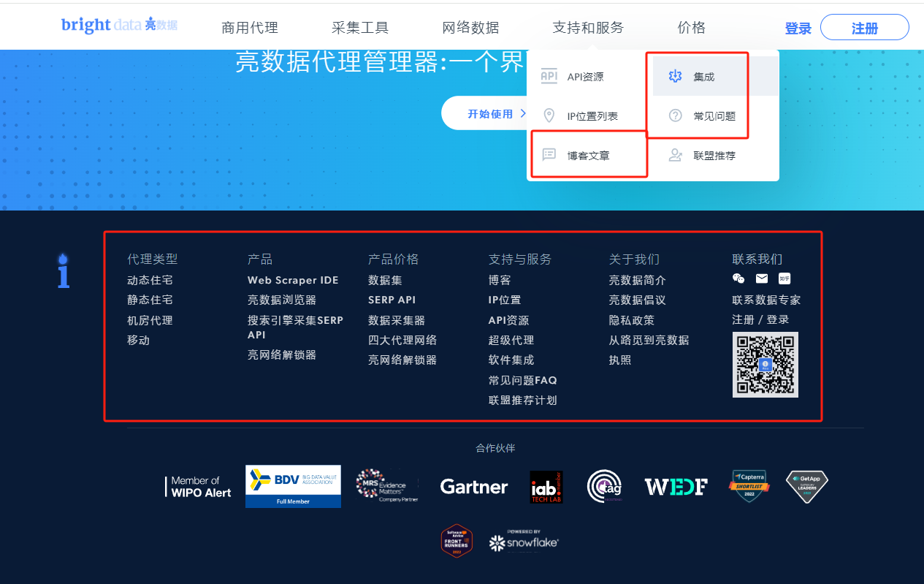Click the iab Tech Lab logo

click(x=546, y=487)
